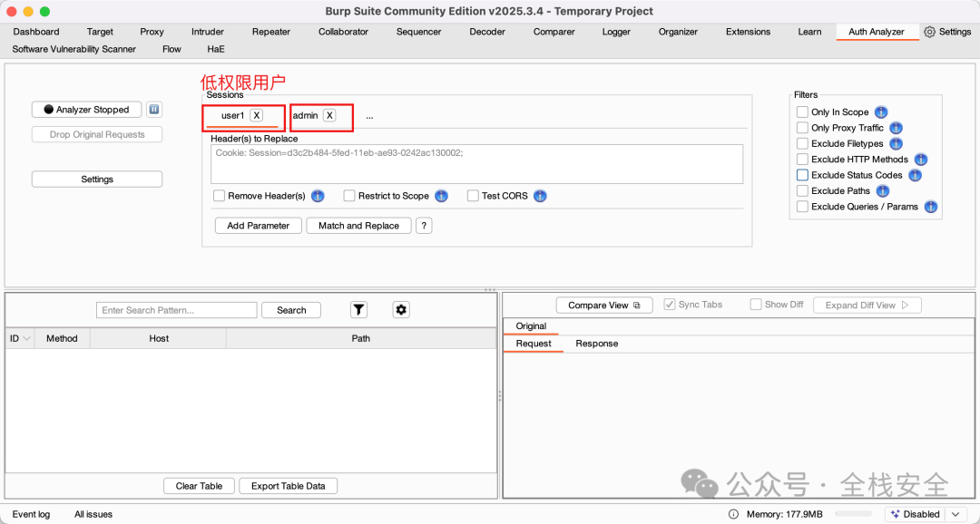Click the memory info icon in status bar
Image resolution: width=980 pixels, height=524 pixels.
[734, 515]
